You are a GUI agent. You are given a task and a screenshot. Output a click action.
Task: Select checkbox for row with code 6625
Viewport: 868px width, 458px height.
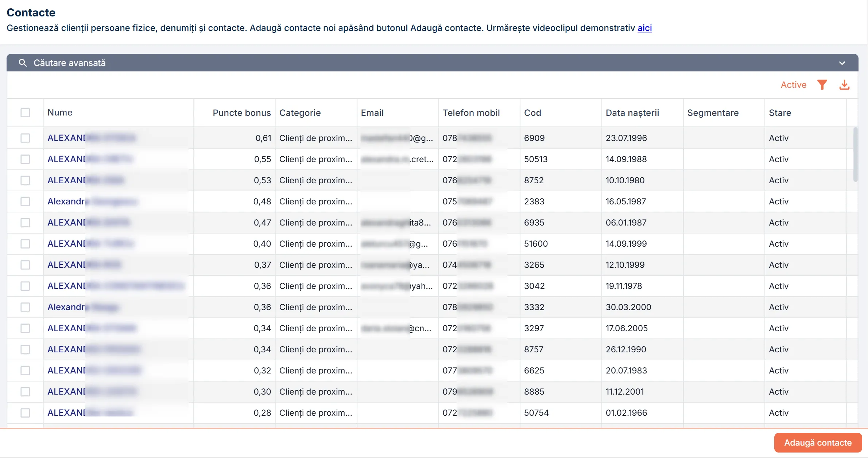[x=25, y=371]
